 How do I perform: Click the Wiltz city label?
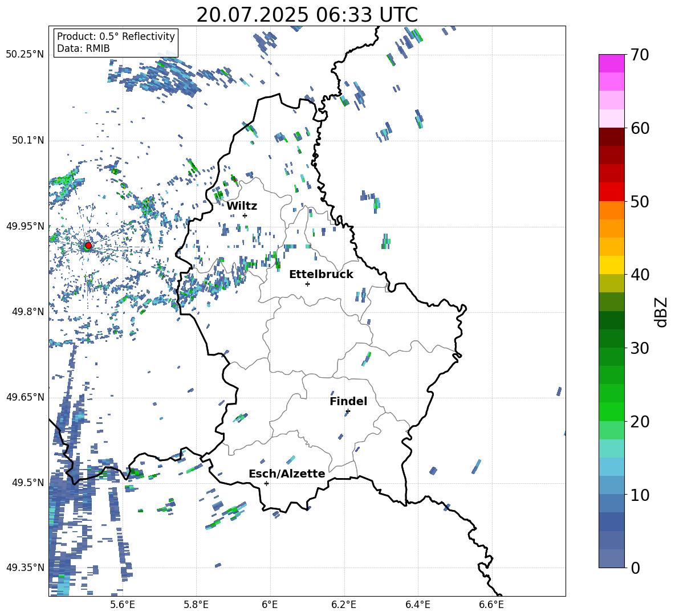point(242,206)
